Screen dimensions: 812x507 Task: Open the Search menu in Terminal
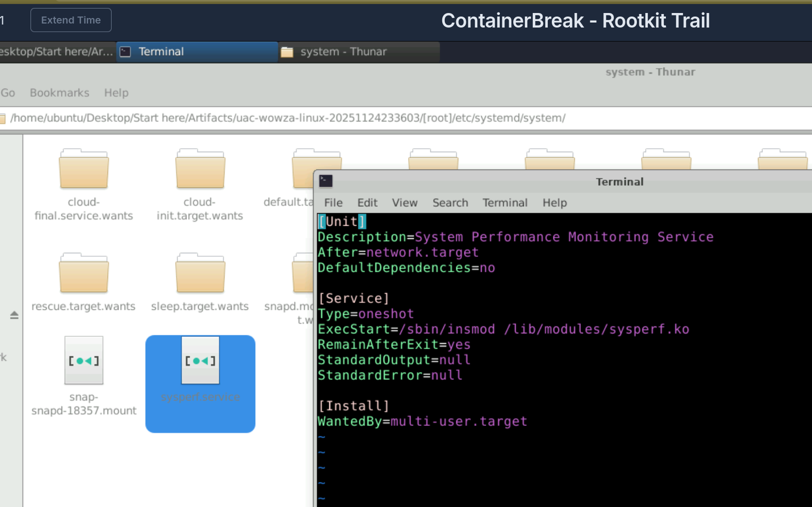click(x=450, y=203)
